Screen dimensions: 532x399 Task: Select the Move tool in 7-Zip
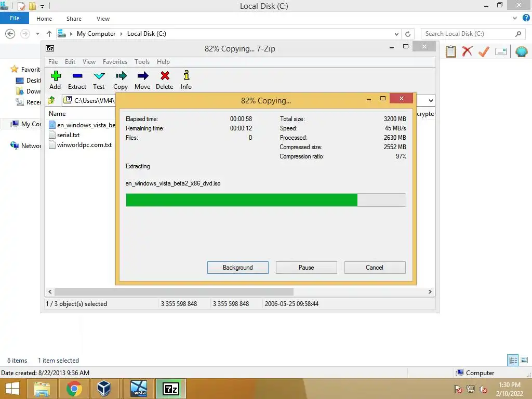(x=142, y=76)
